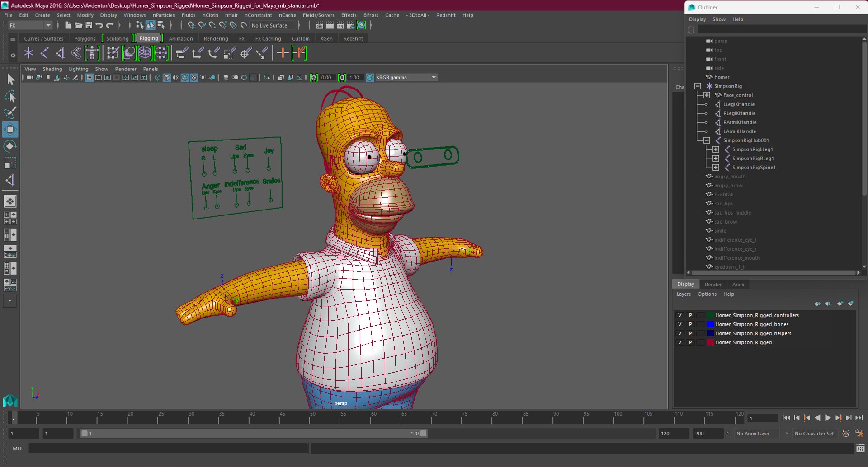The width and height of the screenshot is (868, 467).
Task: Select the arrow Select tool in toolbox
Action: click(10, 80)
